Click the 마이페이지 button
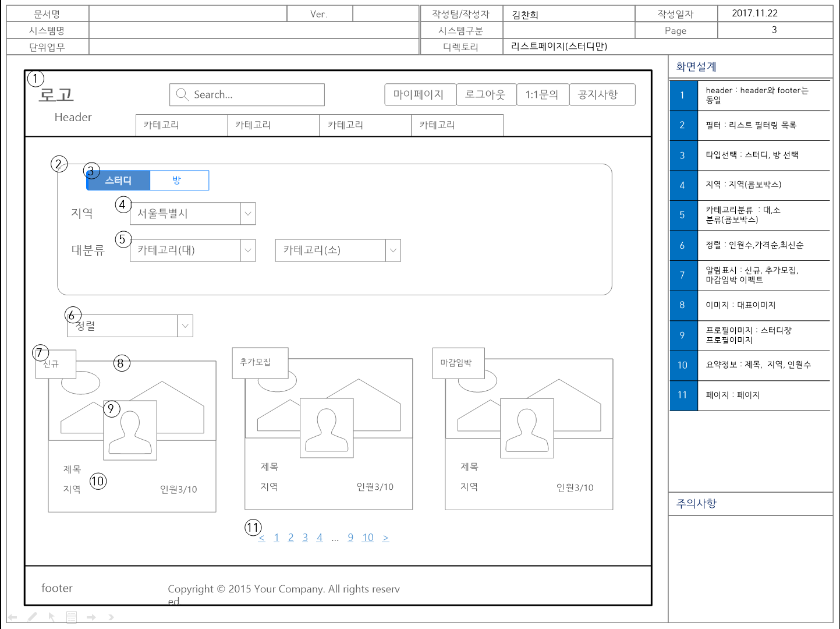 coord(420,94)
